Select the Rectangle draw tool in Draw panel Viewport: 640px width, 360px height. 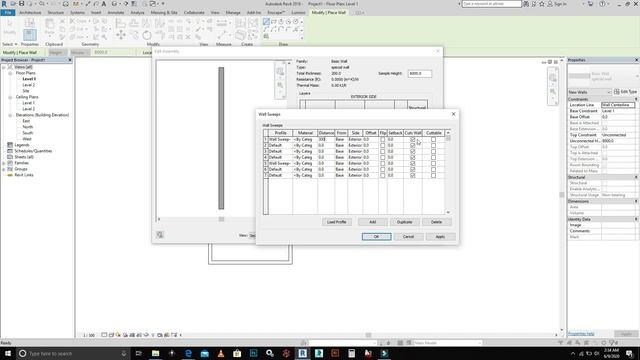click(273, 22)
